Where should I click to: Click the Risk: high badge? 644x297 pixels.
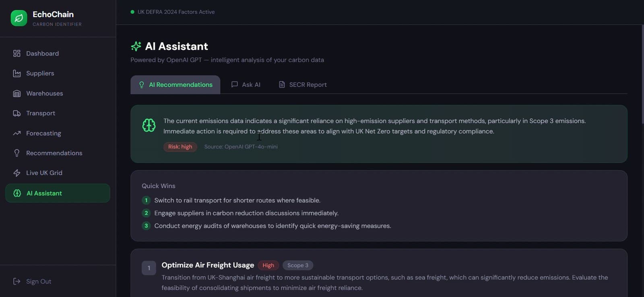point(180,147)
